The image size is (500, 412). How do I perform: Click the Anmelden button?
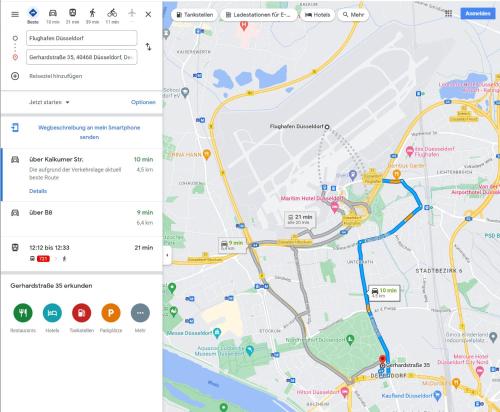click(478, 14)
